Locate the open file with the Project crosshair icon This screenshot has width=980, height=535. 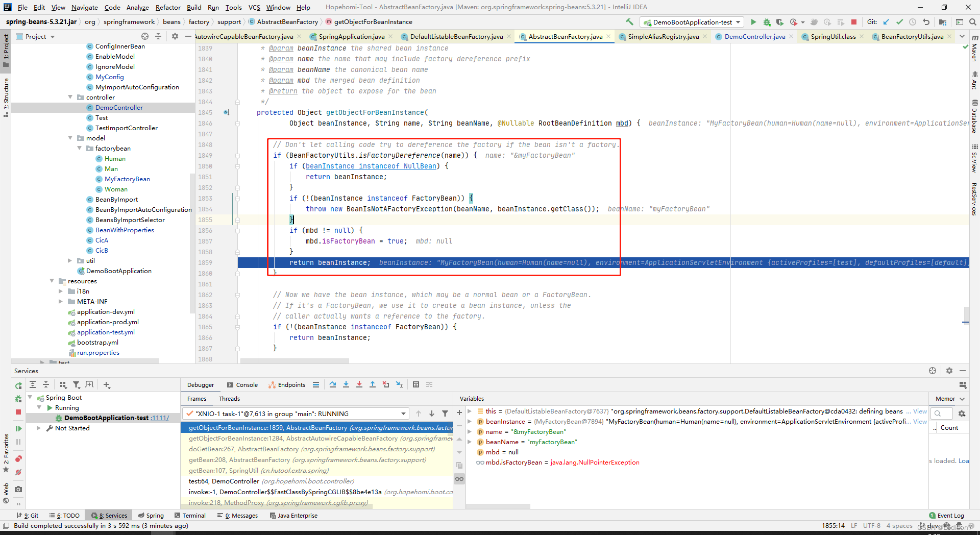(x=145, y=36)
